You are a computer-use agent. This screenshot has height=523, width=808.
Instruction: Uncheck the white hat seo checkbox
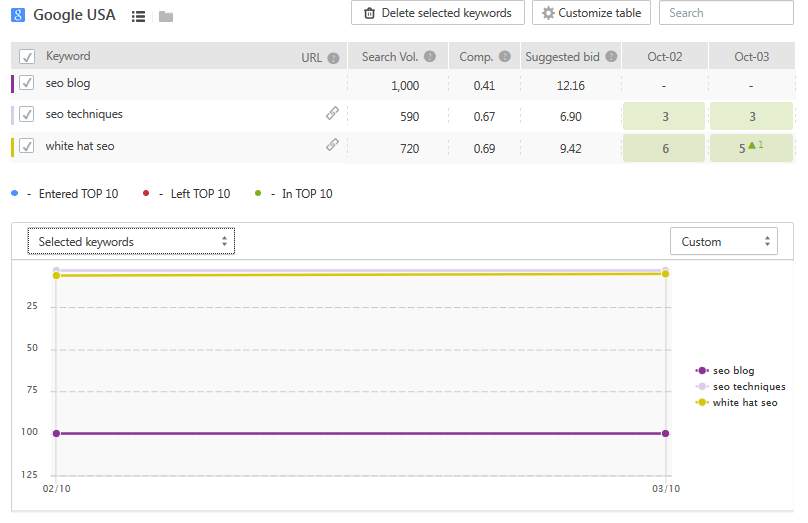tap(27, 146)
